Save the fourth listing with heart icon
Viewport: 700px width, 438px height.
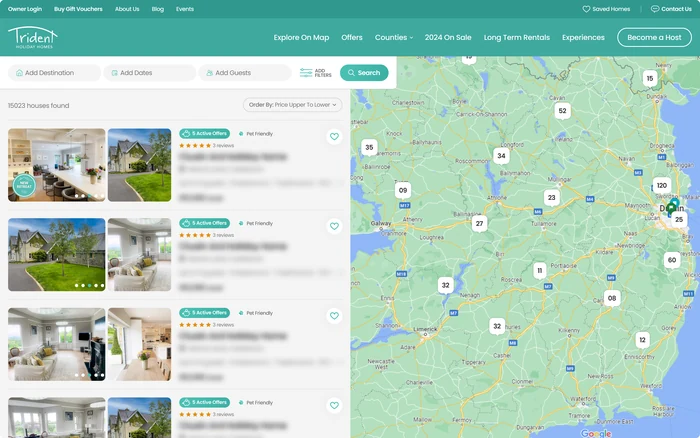point(334,405)
